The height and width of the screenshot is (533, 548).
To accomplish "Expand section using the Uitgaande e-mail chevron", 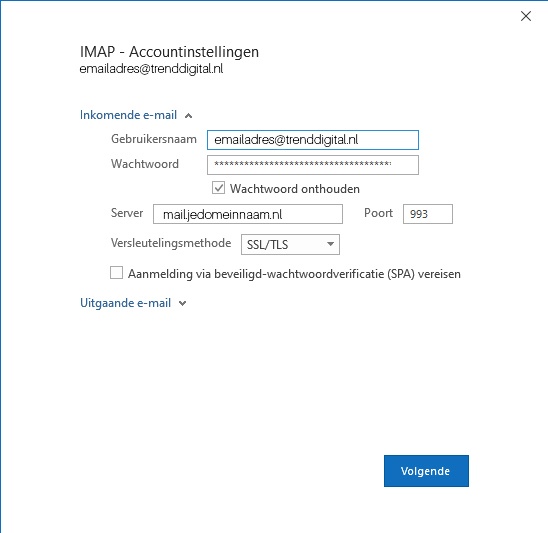I will [182, 303].
